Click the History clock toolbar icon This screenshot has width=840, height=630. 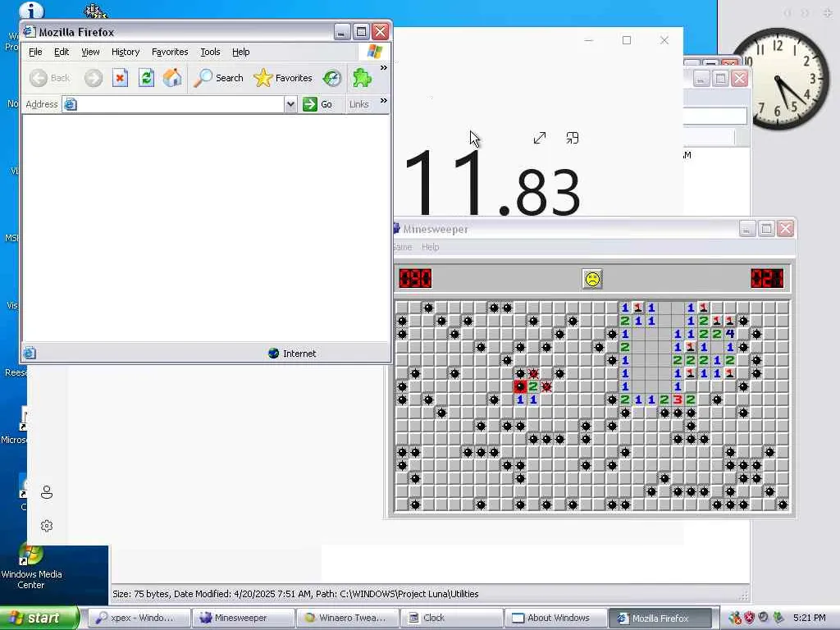point(332,78)
